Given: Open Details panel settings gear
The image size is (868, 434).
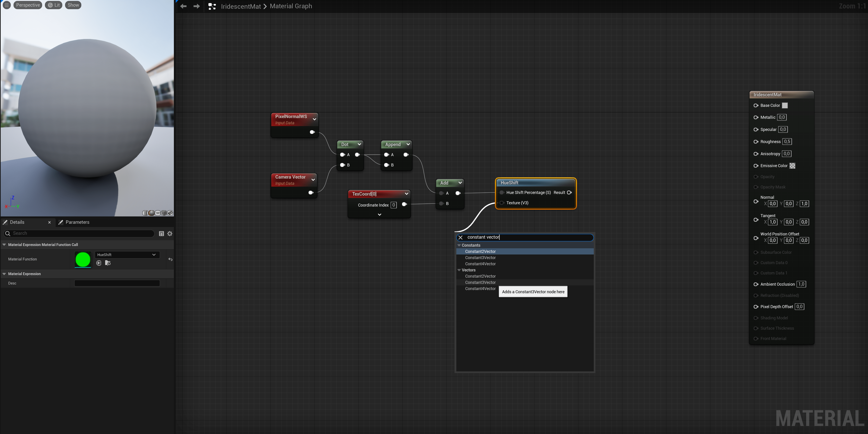Looking at the screenshot, I should click(x=170, y=233).
